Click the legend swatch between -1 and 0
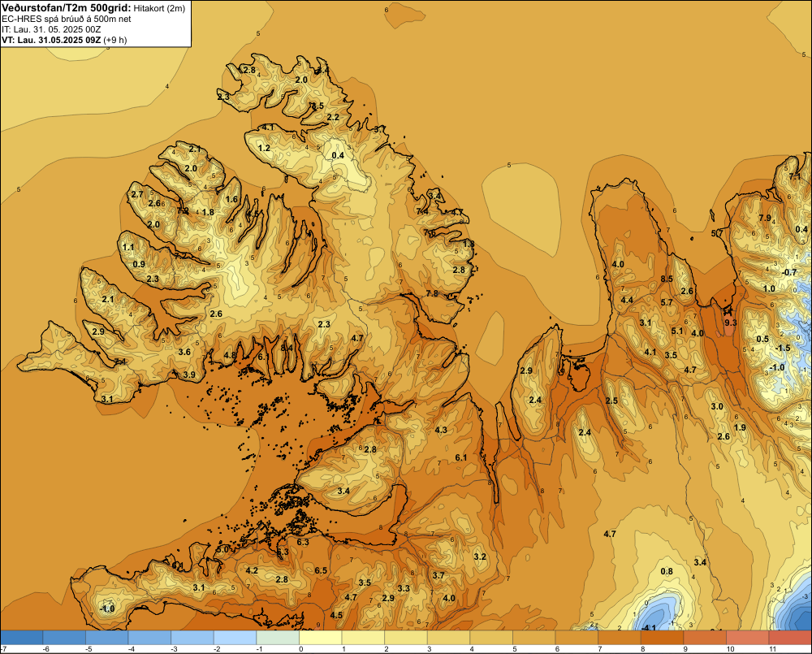Screen dimensions: 812x654 (278, 638)
